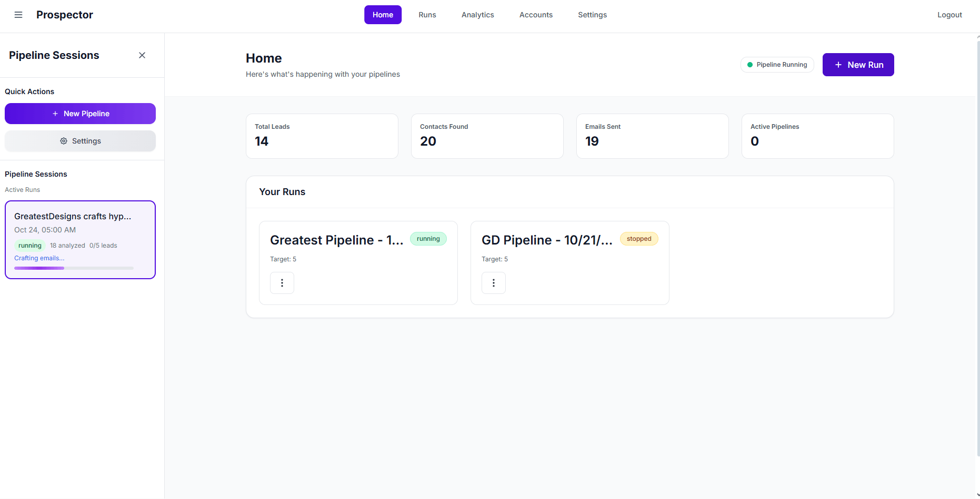Close the Pipeline Sessions panel
Screen dimensions: 980x499
tap(142, 55)
